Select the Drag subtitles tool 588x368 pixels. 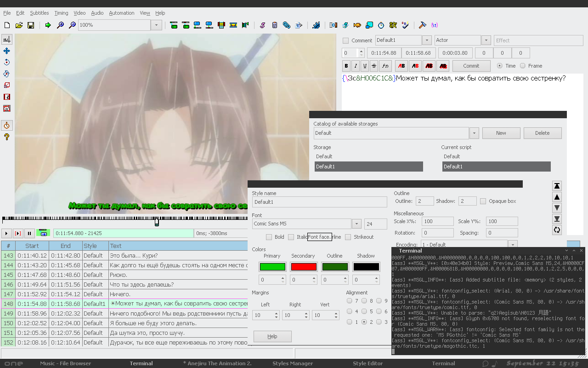click(7, 51)
